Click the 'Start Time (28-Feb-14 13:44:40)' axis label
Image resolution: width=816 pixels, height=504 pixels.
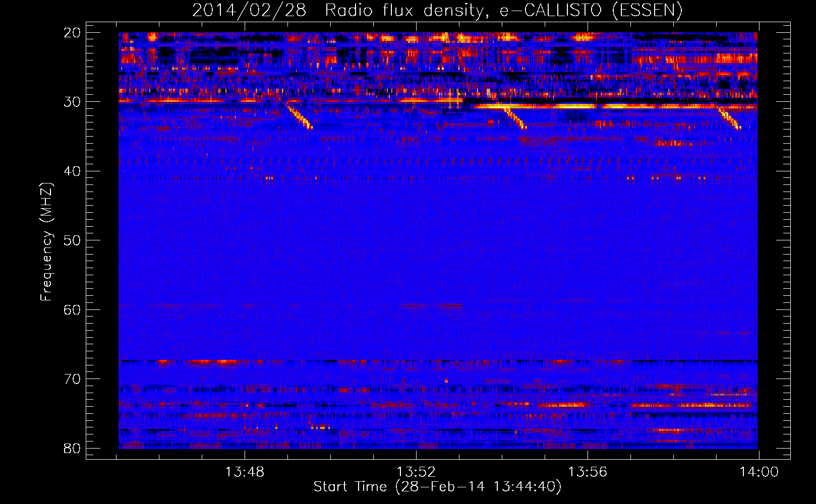pyautogui.click(x=437, y=487)
